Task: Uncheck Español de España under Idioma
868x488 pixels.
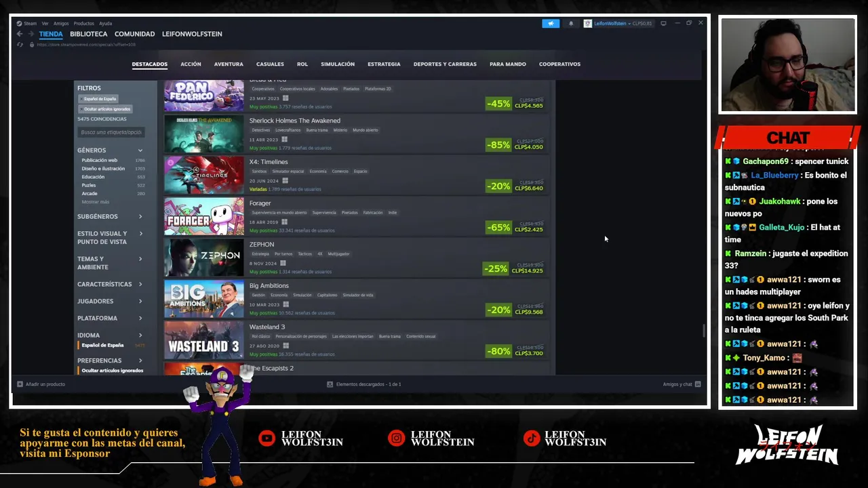Action: (x=102, y=346)
